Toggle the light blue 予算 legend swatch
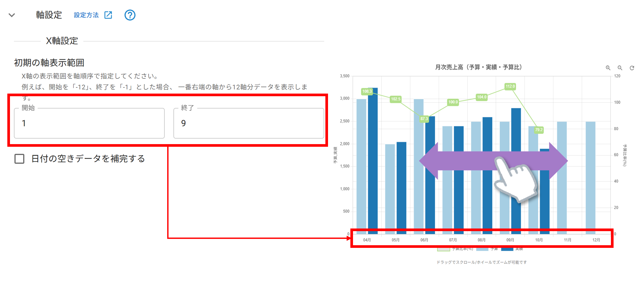Viewport: 644px width, 286px height. [482, 249]
